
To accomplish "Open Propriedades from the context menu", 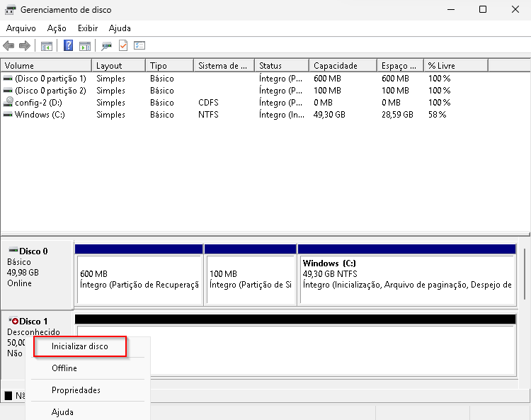I will 76,390.
